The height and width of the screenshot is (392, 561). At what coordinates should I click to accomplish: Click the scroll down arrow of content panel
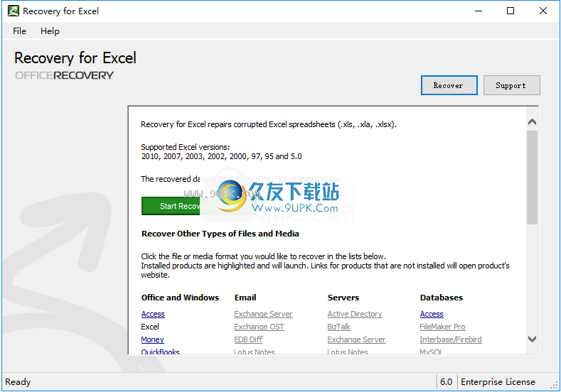(x=532, y=339)
